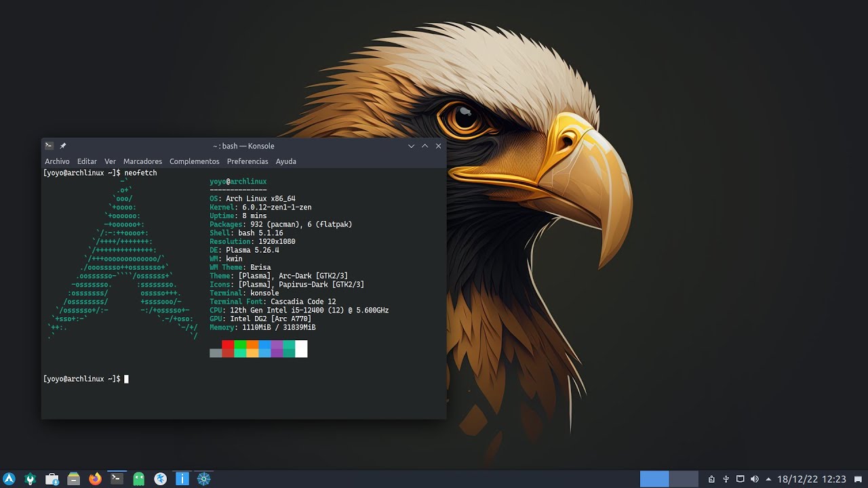Open the file manager taskbar icon
Viewport: 868px width, 488px height.
74,479
